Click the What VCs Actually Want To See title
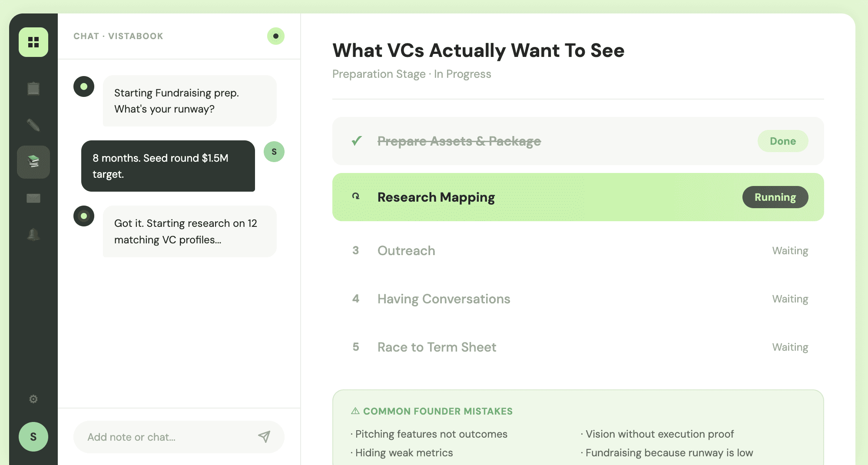 pyautogui.click(x=478, y=50)
